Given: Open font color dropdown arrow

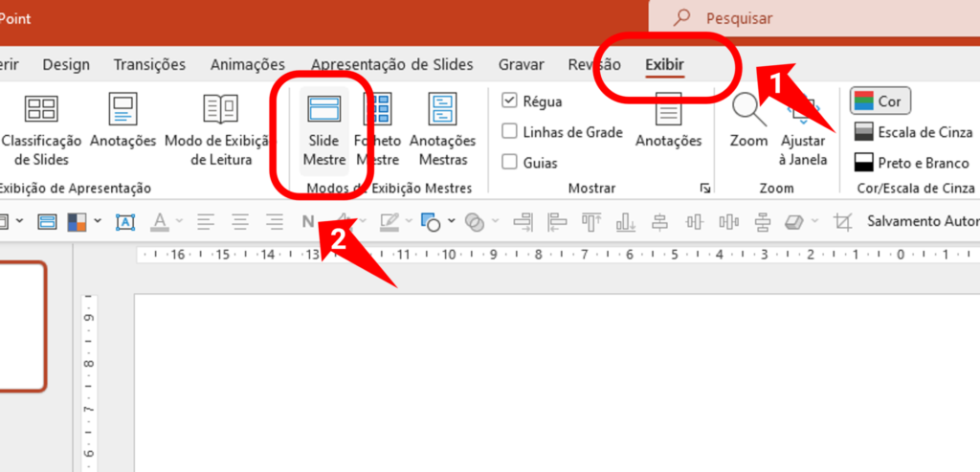Looking at the screenshot, I should [179, 222].
